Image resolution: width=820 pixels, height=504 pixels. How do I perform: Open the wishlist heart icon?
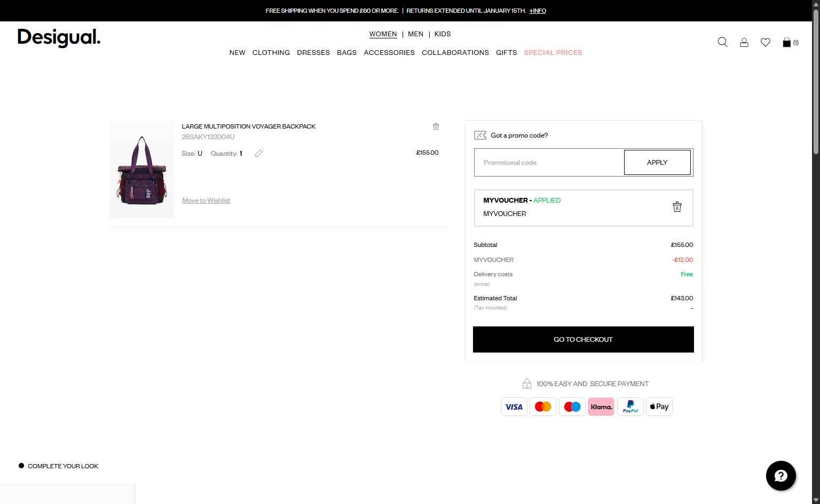coord(766,42)
